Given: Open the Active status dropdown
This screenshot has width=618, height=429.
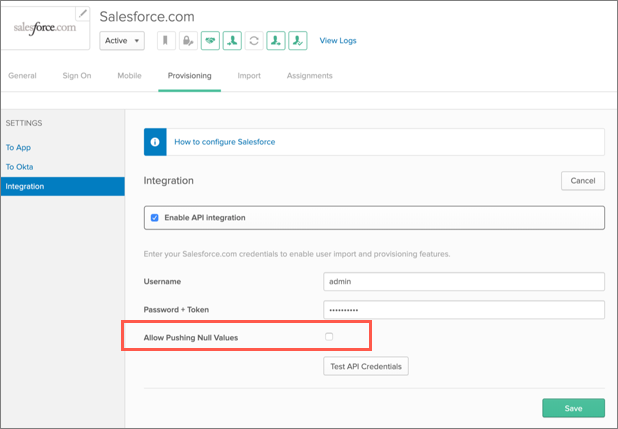Looking at the screenshot, I should 122,41.
